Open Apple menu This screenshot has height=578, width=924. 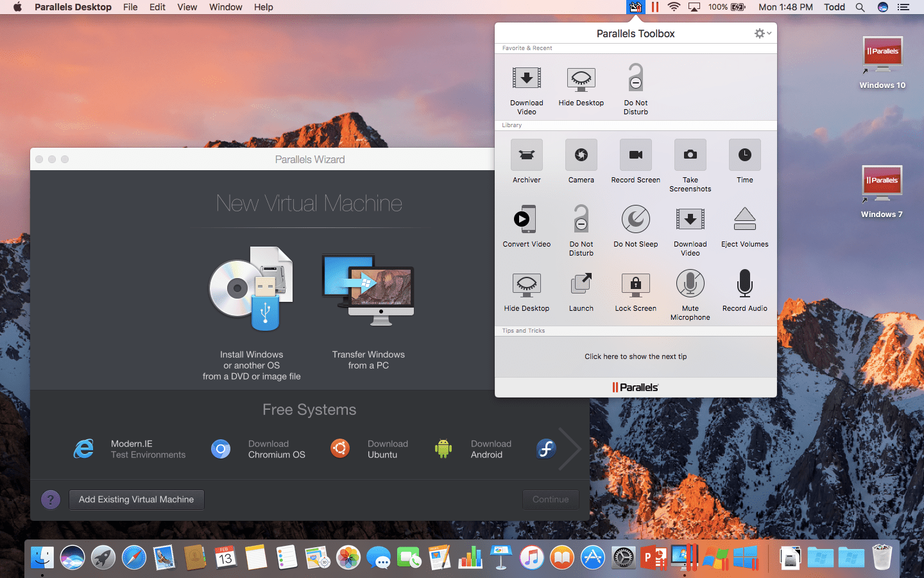(17, 7)
